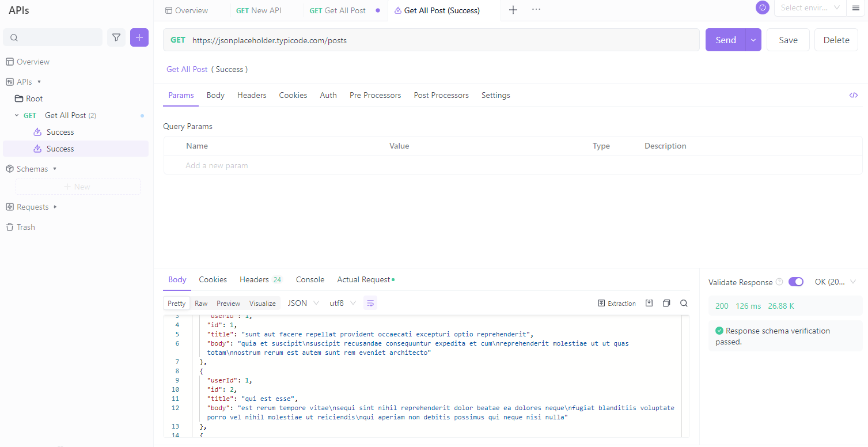
Task: Open the hamburger menu at top right
Action: tap(856, 8)
